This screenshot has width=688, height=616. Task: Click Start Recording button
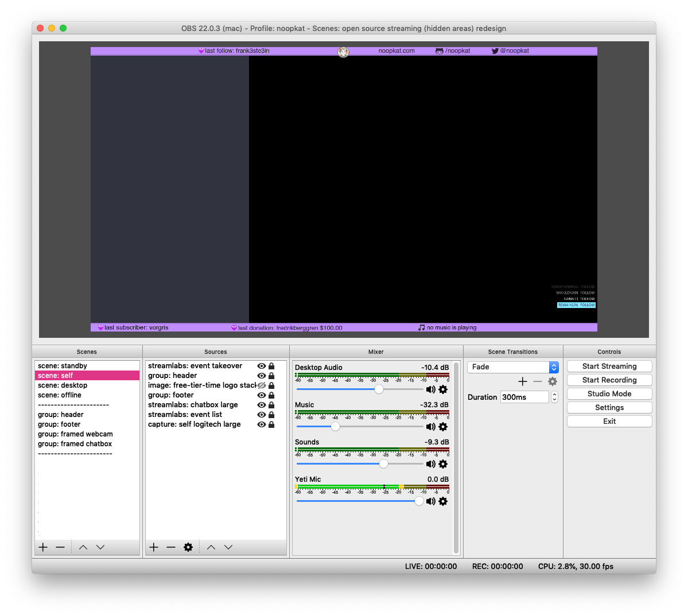click(x=609, y=380)
